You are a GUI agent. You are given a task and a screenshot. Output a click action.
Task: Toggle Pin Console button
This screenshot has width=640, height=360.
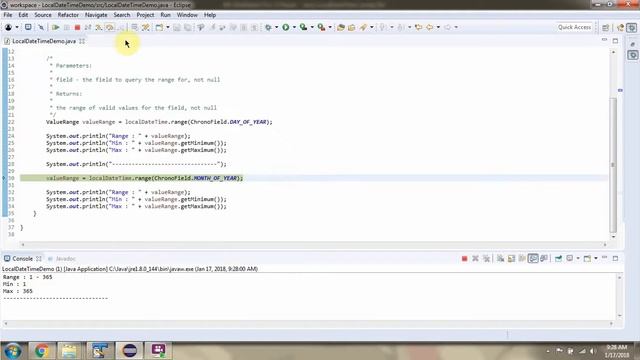[558, 258]
